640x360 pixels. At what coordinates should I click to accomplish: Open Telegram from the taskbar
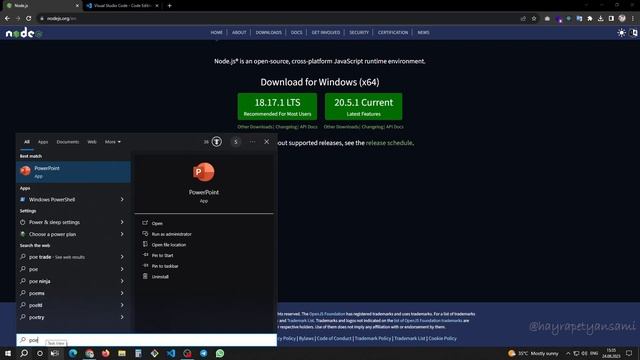204,353
